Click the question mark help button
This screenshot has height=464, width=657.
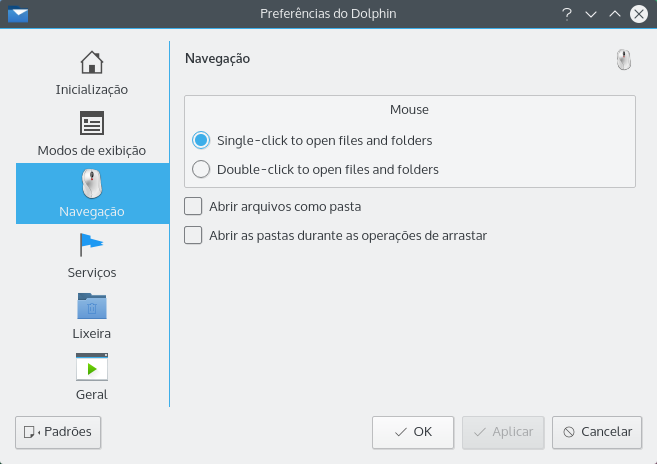[x=567, y=15]
